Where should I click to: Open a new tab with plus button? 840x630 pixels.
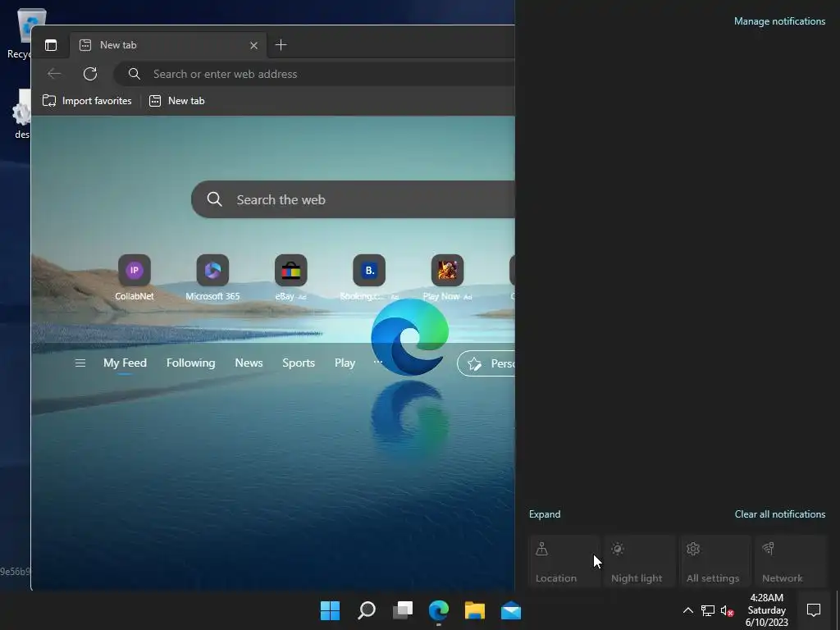click(281, 45)
